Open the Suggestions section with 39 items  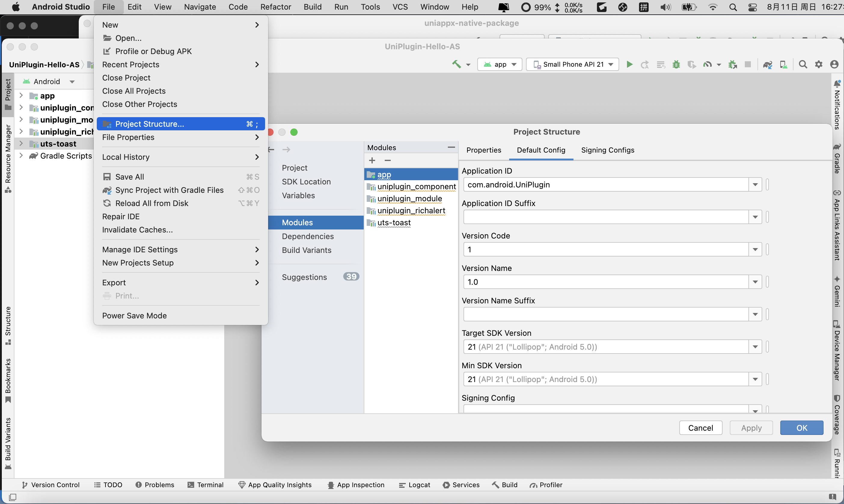316,277
